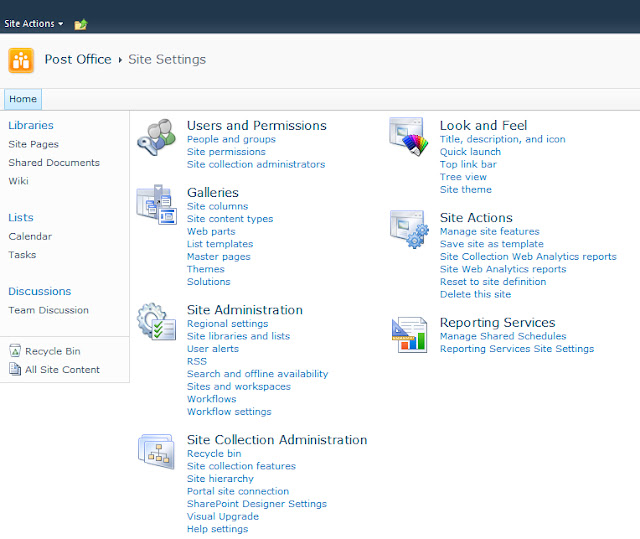Go to Site theme settings
Image resolution: width=640 pixels, height=539 pixels.
point(465,190)
